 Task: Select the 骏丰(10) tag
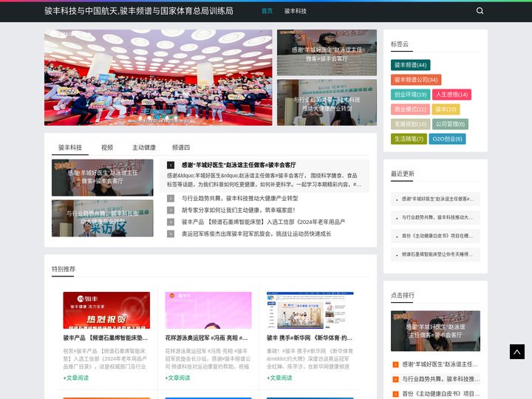pyautogui.click(x=446, y=109)
